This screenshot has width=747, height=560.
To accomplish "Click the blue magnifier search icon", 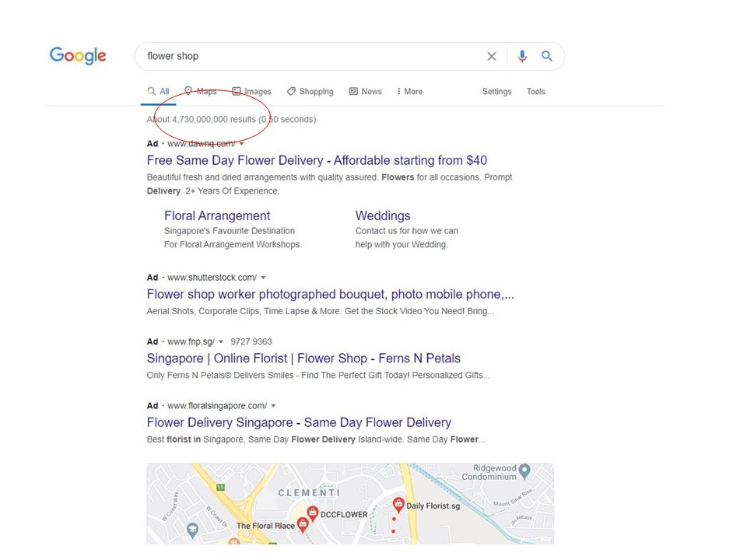I will point(547,56).
